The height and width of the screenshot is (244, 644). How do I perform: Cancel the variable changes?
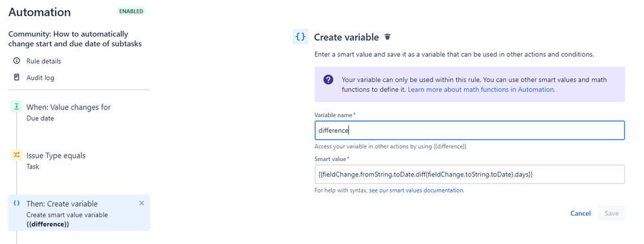point(580,213)
